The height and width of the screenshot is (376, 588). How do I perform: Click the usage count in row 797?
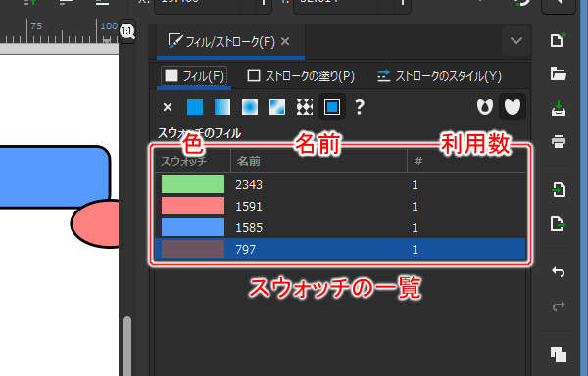[x=415, y=250]
